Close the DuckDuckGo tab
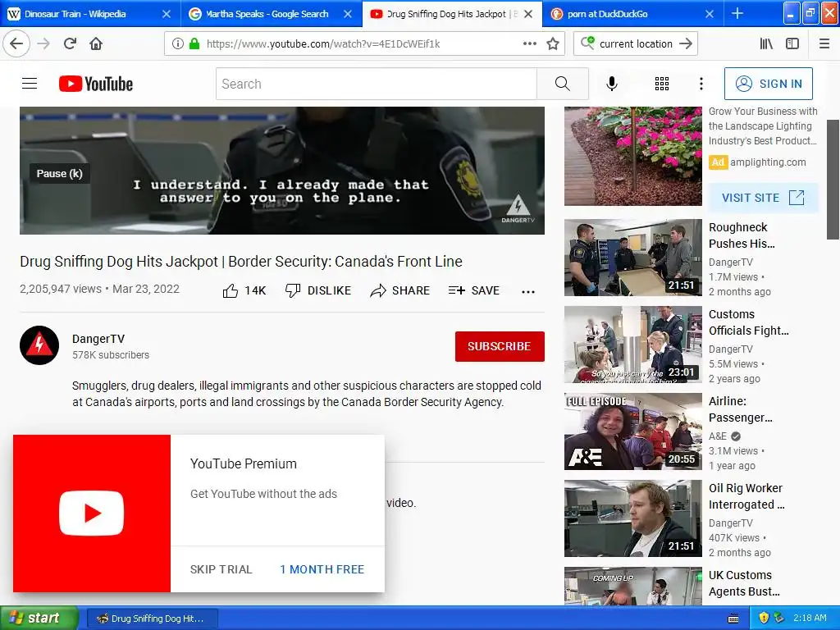This screenshot has width=840, height=630. 710,14
